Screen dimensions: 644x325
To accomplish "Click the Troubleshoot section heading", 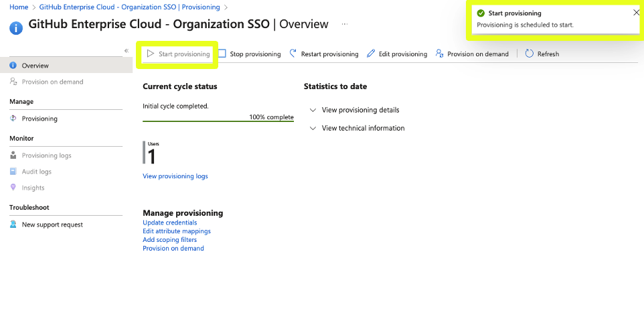I will [x=29, y=208].
